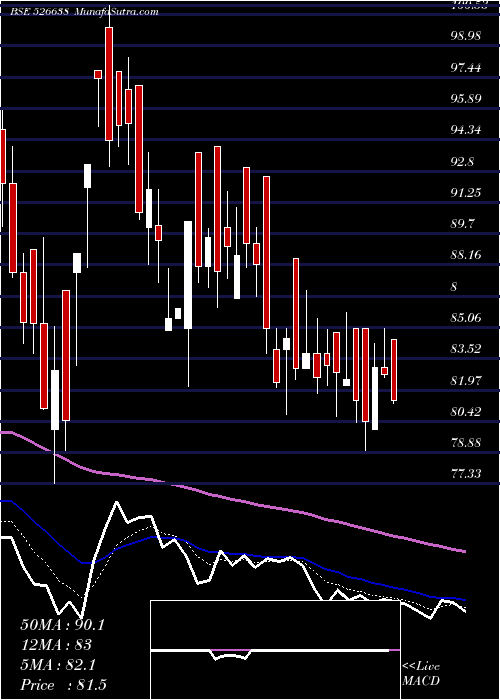Screen dimensions: 500x700
Task: Click the 77.33 price axis label
Action: click(466, 474)
